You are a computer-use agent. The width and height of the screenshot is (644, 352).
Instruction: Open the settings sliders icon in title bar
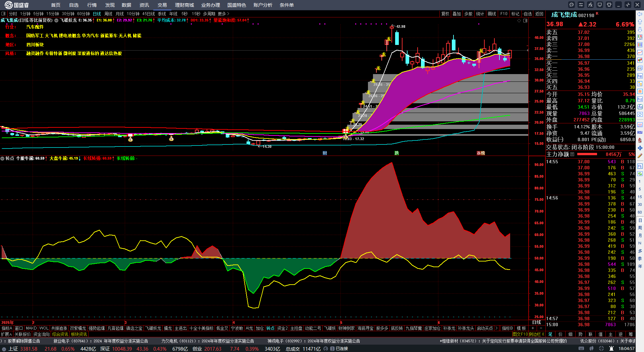click(581, 5)
